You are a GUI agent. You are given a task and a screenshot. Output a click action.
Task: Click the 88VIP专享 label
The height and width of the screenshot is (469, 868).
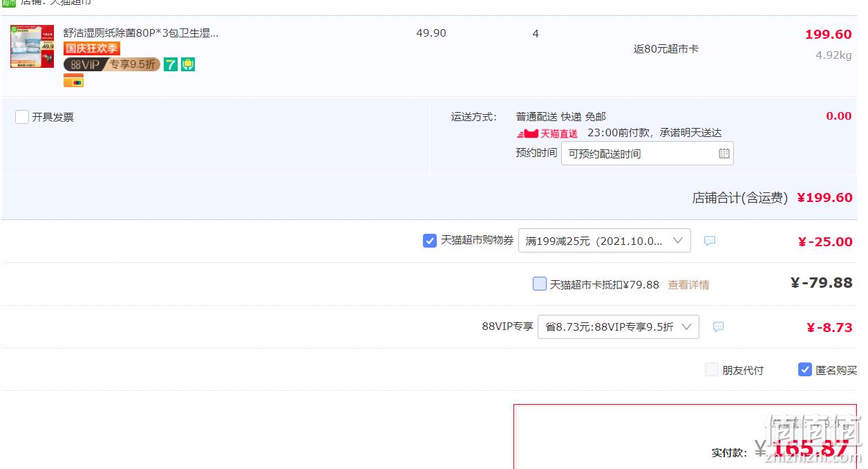508,327
